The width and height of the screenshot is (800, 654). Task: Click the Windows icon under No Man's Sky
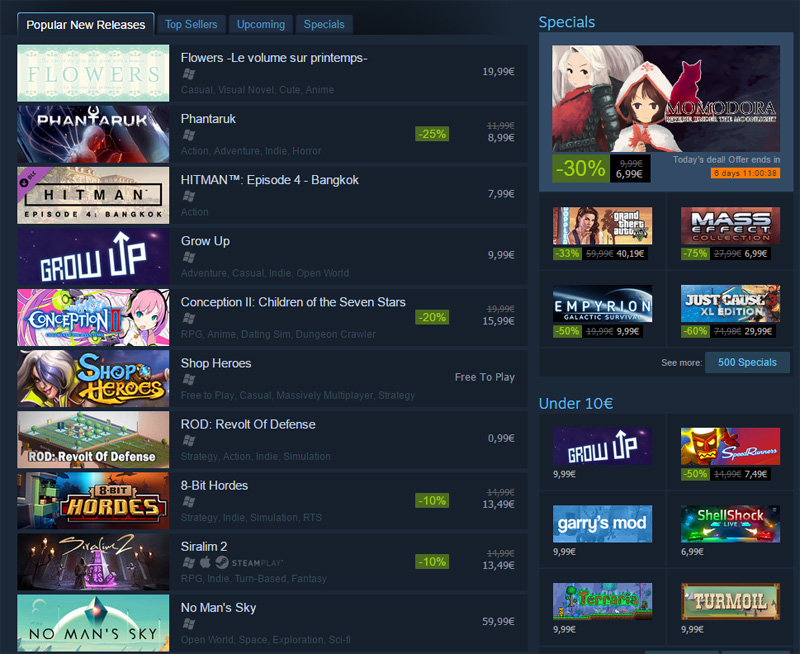click(x=189, y=623)
